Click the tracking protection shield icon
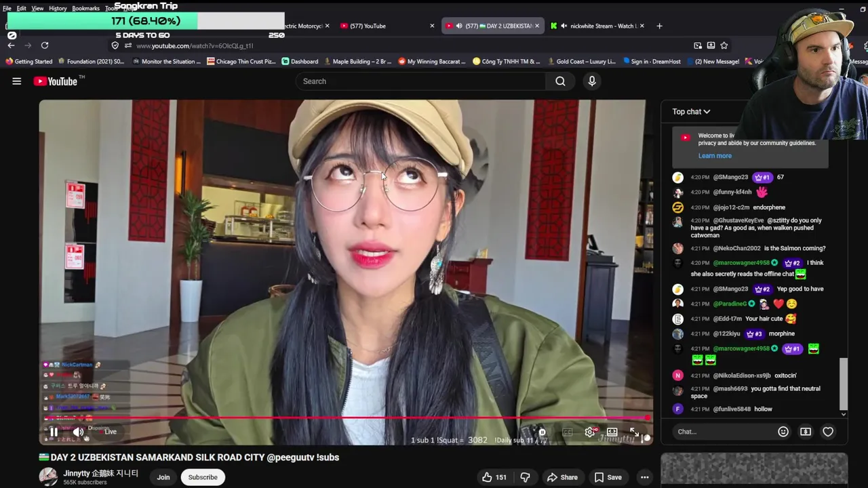This screenshot has width=868, height=488. pyautogui.click(x=115, y=45)
